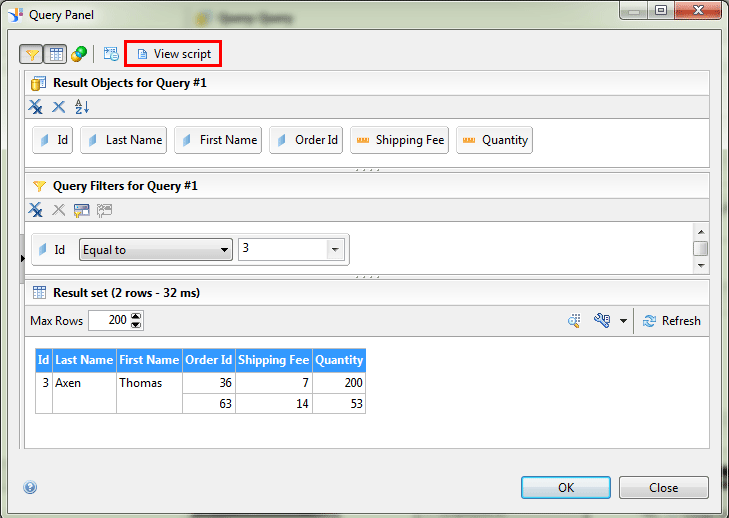This screenshot has width=729, height=518.
Task: Expand the left side panel arrow
Action: [x=22, y=259]
